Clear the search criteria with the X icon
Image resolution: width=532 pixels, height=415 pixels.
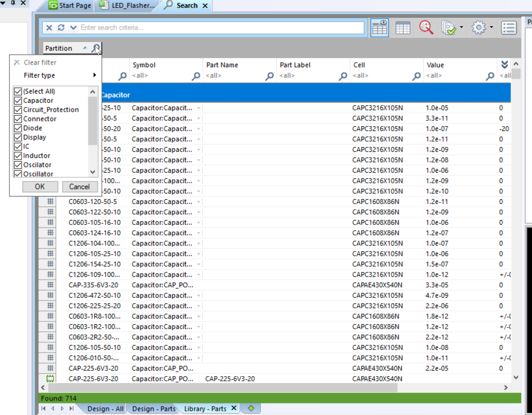[49, 27]
